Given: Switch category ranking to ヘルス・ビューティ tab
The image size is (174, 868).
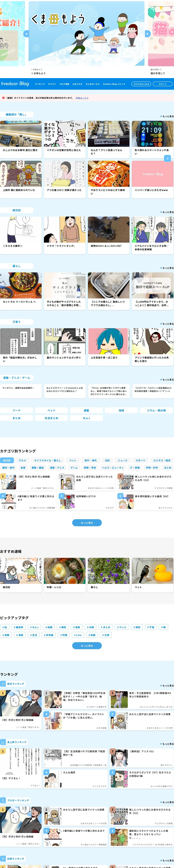Looking at the screenshot, I should click(113, 468).
